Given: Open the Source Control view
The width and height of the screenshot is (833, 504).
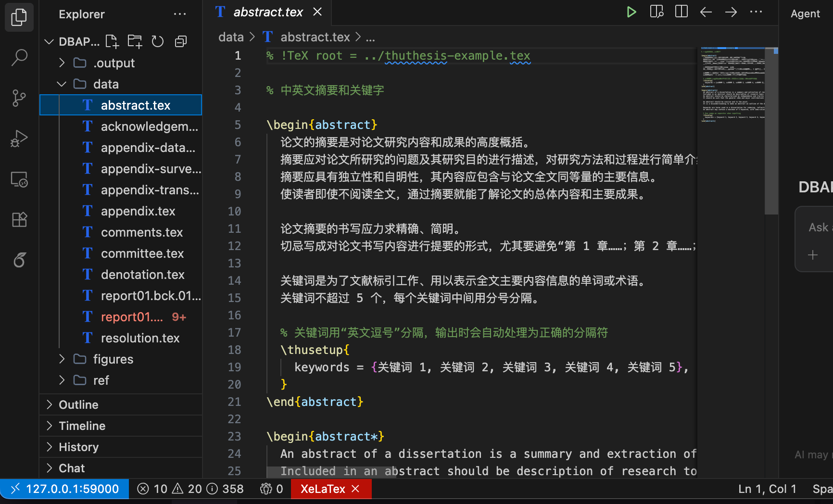Looking at the screenshot, I should click(19, 98).
